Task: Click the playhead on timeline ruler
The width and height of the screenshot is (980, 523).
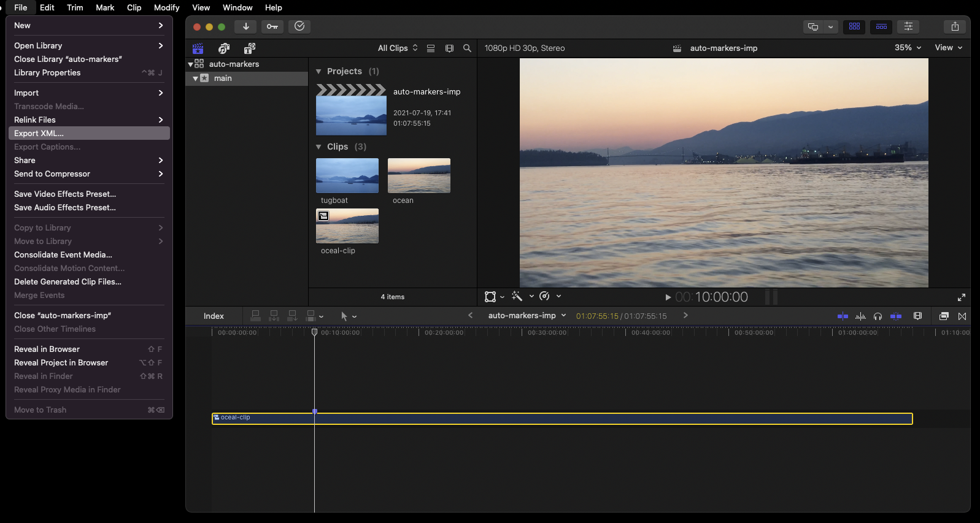Action: pyautogui.click(x=314, y=332)
